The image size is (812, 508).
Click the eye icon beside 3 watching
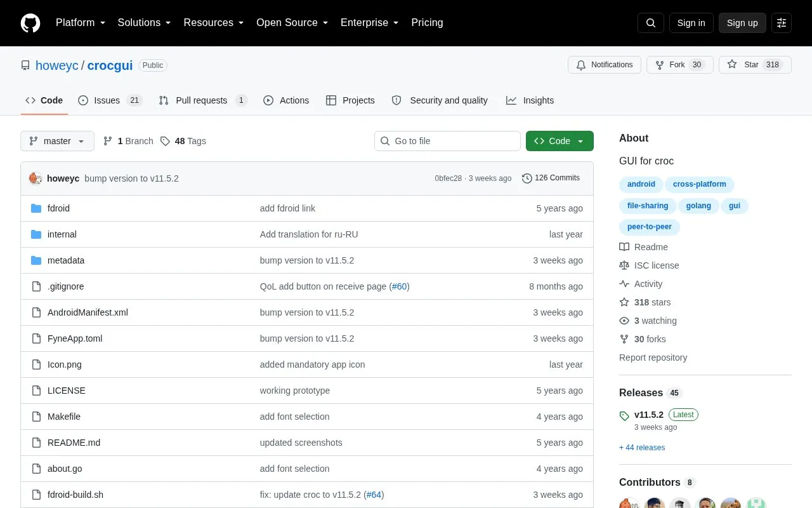pos(624,321)
